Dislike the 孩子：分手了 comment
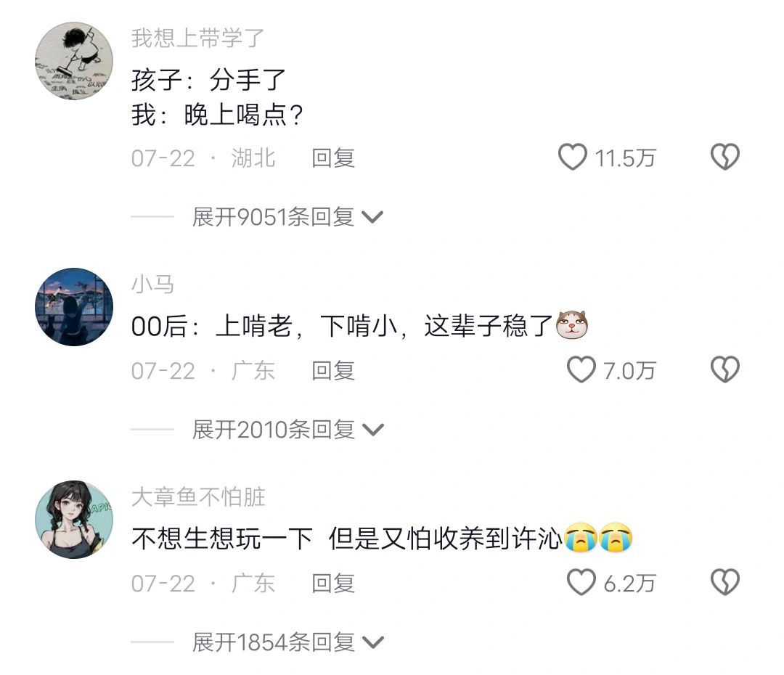This screenshot has height=675, width=784. coord(725,157)
